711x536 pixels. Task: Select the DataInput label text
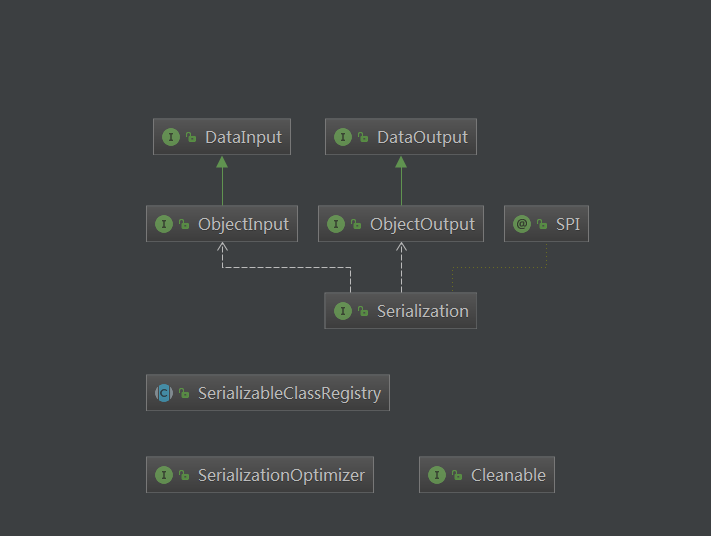(x=243, y=137)
